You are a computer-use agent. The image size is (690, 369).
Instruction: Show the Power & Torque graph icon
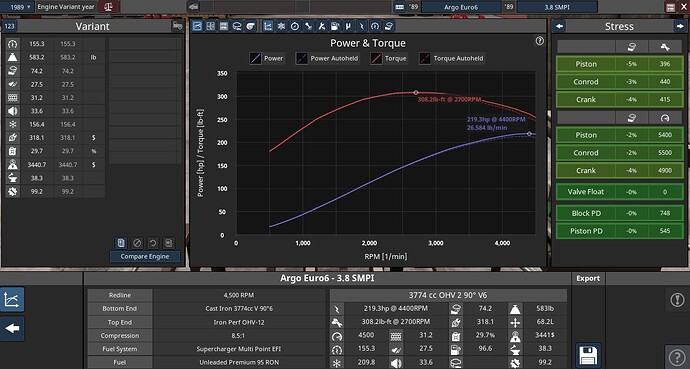pyautogui.click(x=268, y=26)
